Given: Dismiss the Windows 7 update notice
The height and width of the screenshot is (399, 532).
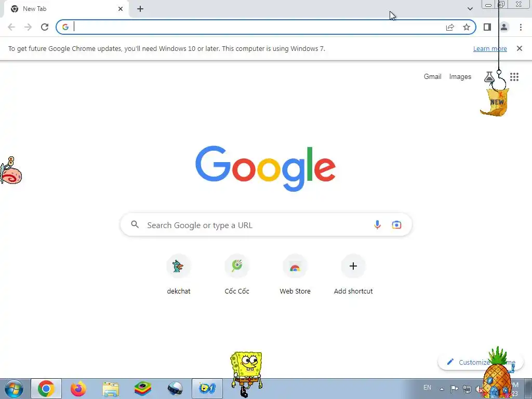Looking at the screenshot, I should [x=520, y=48].
